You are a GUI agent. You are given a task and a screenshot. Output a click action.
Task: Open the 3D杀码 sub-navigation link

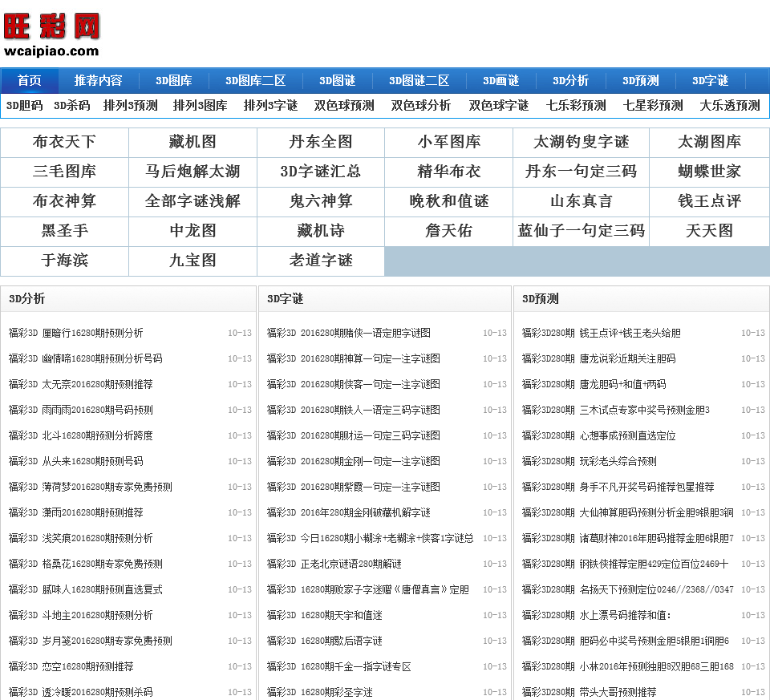(x=72, y=106)
